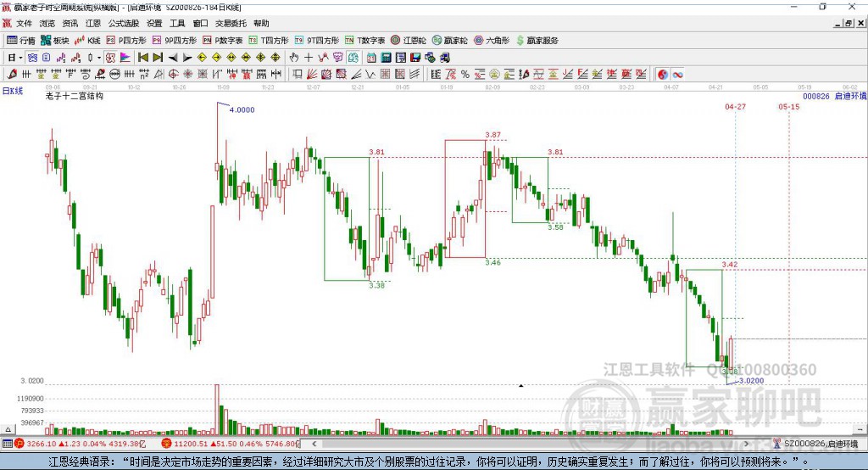Click the bottom-right triangle expander
This screenshot has width=868, height=470.
coord(860,429)
